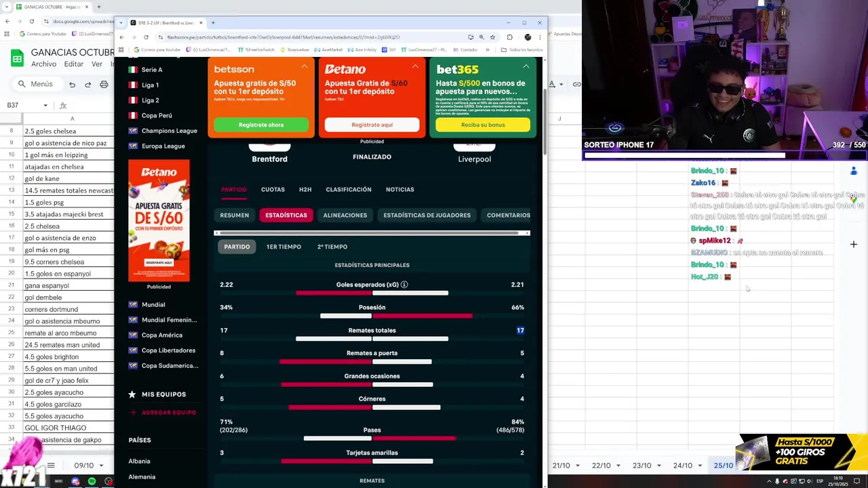Bookmark the Flashscore page with the star
The height and width of the screenshot is (488, 868).
(493, 37)
